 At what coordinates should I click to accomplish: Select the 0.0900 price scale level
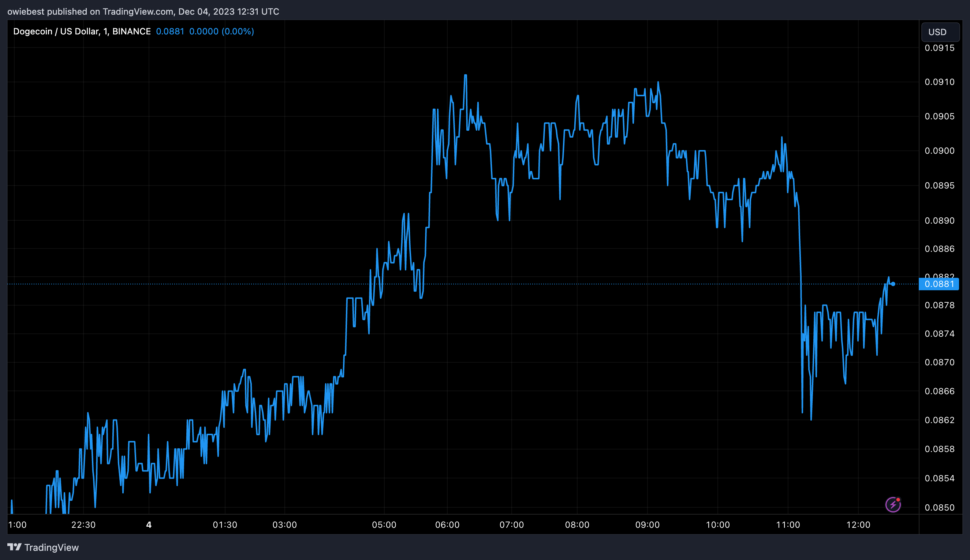click(x=939, y=151)
